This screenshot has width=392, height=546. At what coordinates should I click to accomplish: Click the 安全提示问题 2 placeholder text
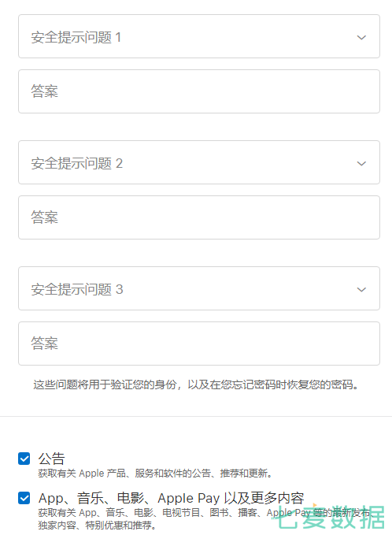(77, 163)
